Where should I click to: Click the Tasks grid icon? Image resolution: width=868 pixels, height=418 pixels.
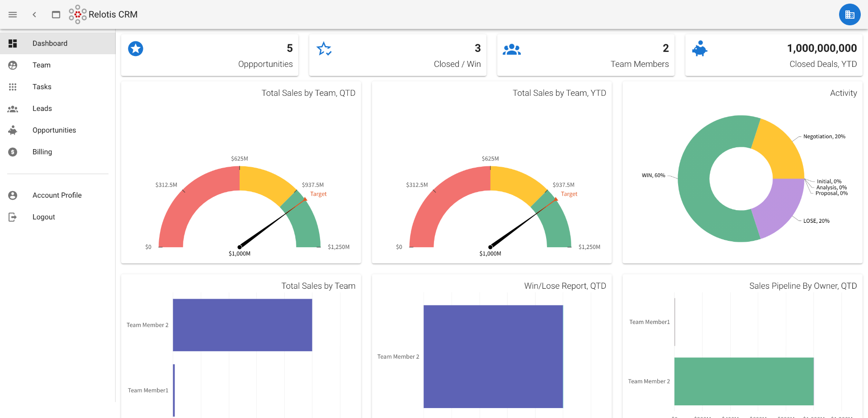pyautogui.click(x=13, y=87)
